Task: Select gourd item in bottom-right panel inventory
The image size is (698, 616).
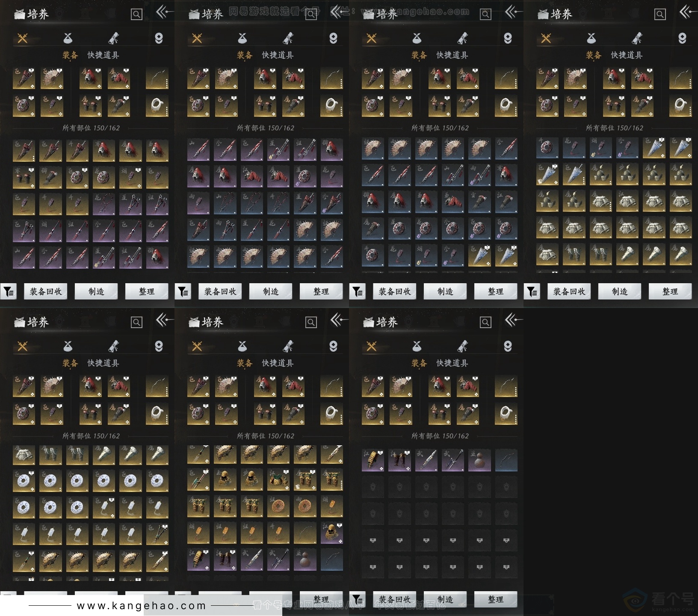Action: click(x=479, y=460)
